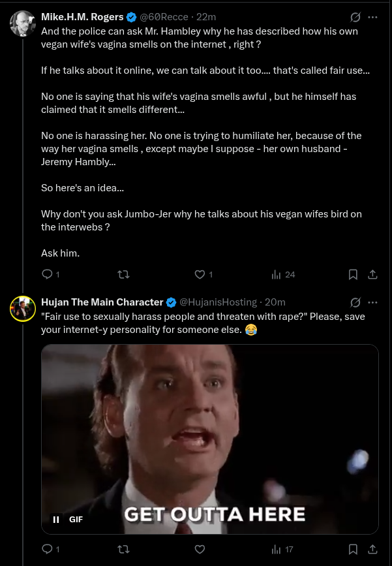View analytics showing 17 views
Viewport: 392px width, 566px height.
click(x=282, y=550)
